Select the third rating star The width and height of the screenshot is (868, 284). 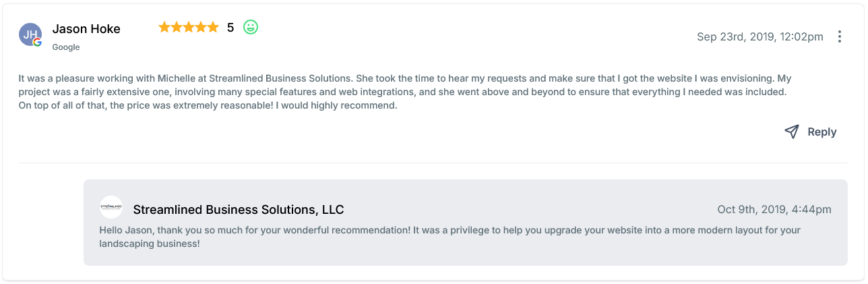click(x=189, y=28)
